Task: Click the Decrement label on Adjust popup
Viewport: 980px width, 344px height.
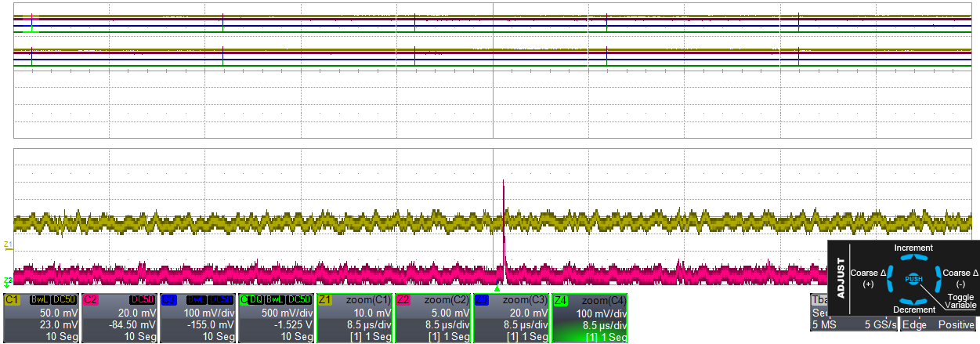Action: point(913,310)
